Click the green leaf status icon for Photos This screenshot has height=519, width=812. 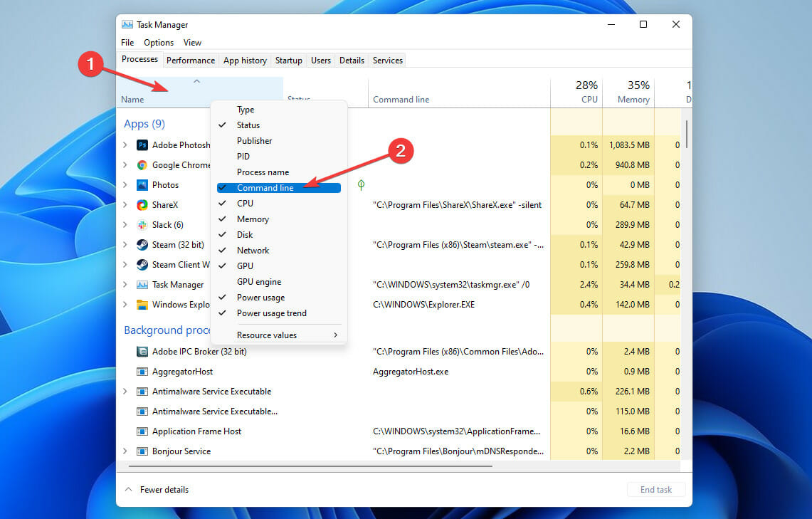pyautogui.click(x=361, y=184)
